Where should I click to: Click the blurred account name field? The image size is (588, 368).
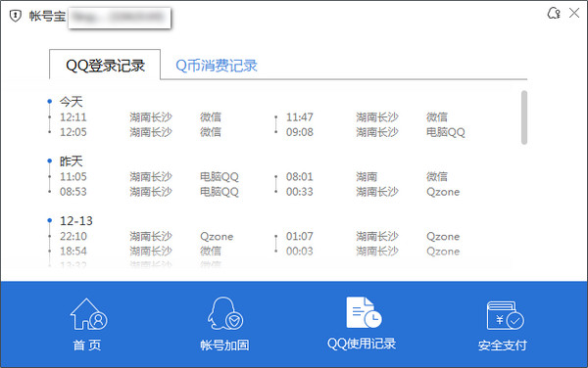[120, 18]
